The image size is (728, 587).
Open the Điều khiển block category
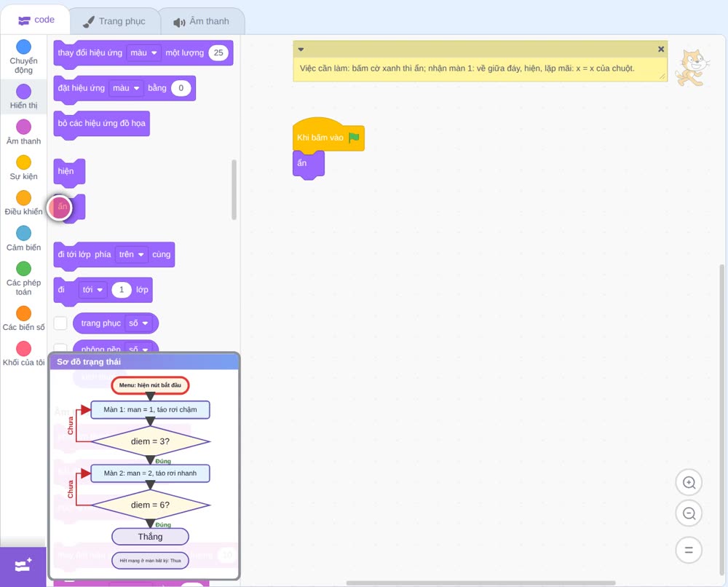(x=24, y=202)
